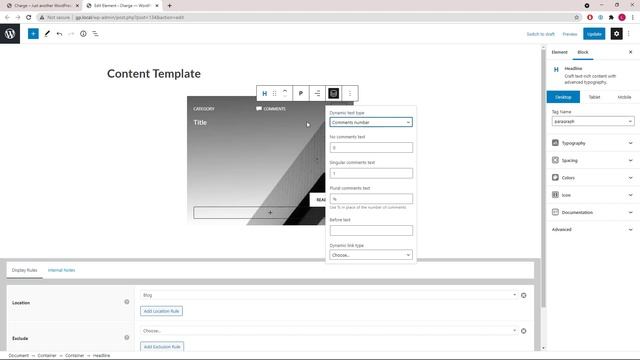Click the Headline block type icon in toolbar
This screenshot has height=360, width=640.
coord(264,93)
